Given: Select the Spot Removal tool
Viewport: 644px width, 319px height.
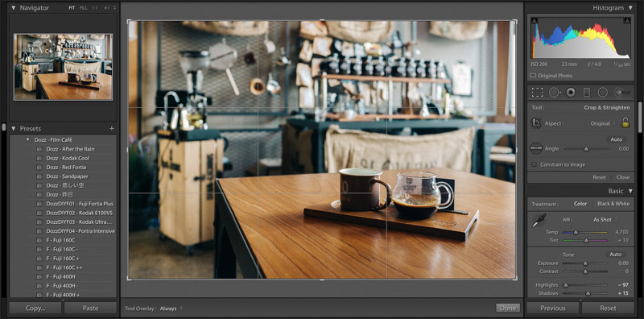Looking at the screenshot, I should click(555, 92).
